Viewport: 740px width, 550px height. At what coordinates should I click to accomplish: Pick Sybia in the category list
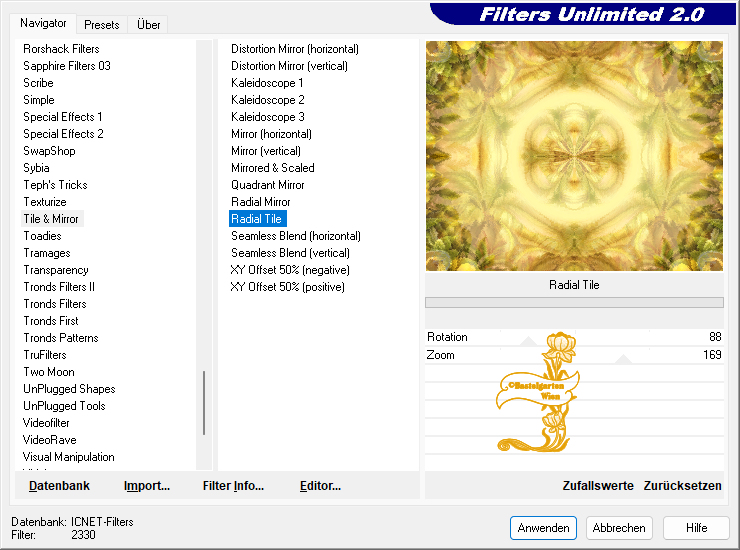coord(36,168)
